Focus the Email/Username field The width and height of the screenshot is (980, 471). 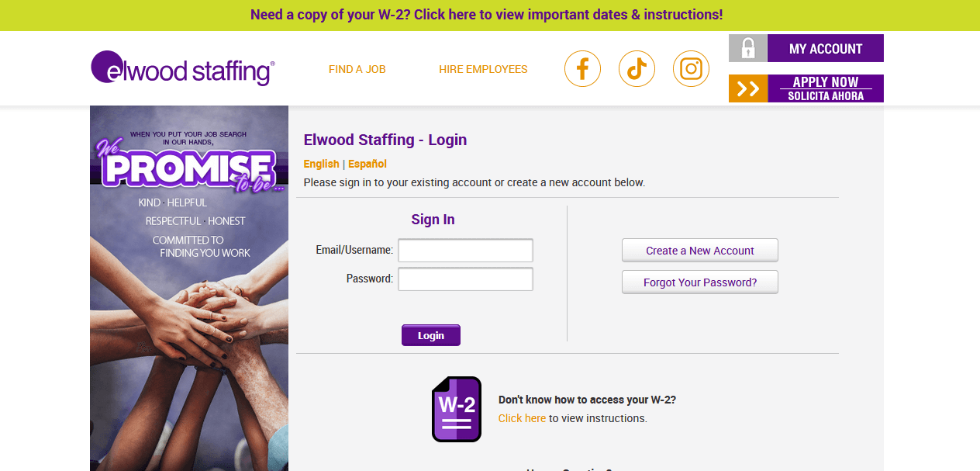click(x=465, y=251)
